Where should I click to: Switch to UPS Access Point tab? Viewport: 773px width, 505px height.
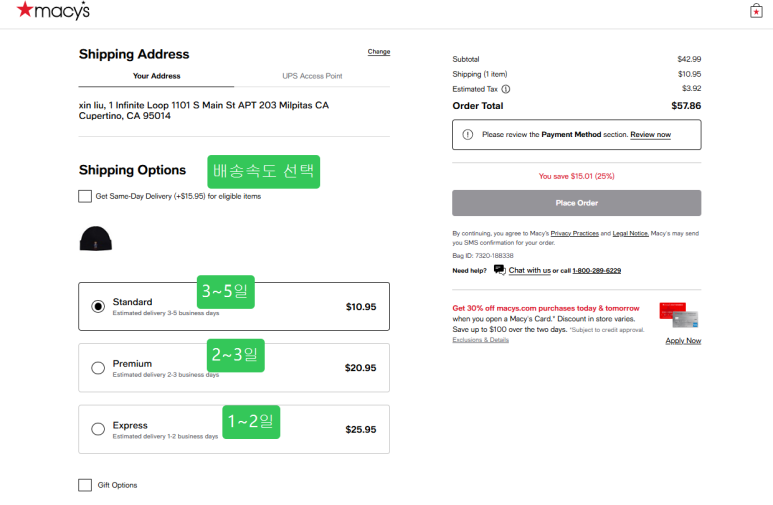[x=312, y=76]
